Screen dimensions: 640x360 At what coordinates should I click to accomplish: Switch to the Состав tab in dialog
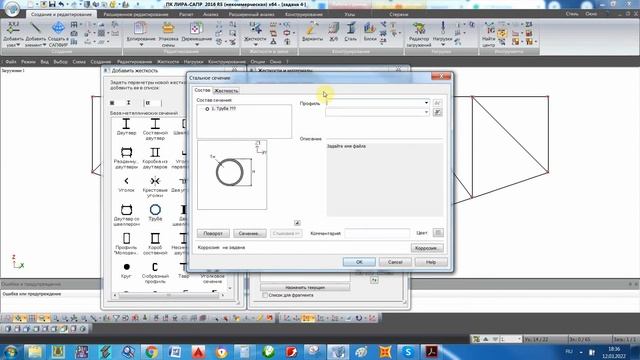point(202,90)
